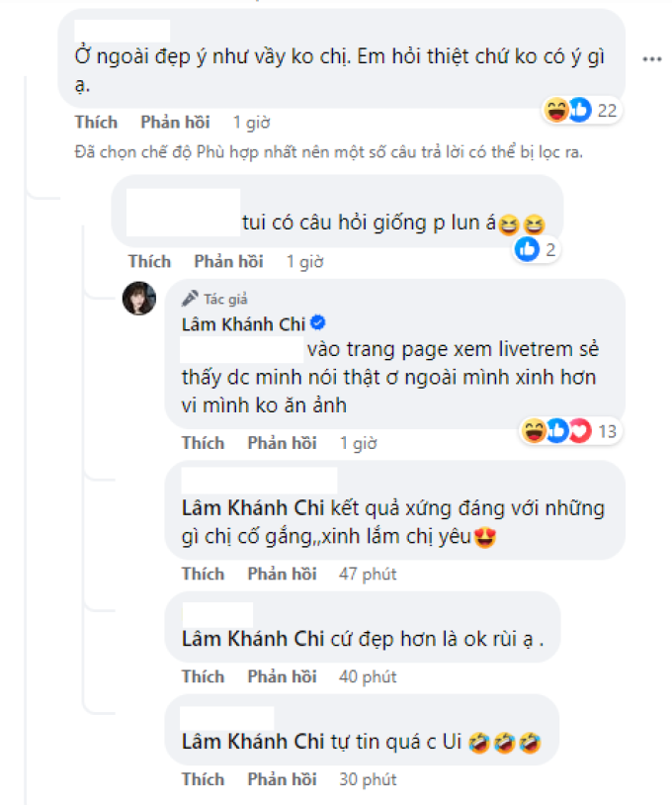Like the 'tự tin quá c Ui' comment

point(204,779)
